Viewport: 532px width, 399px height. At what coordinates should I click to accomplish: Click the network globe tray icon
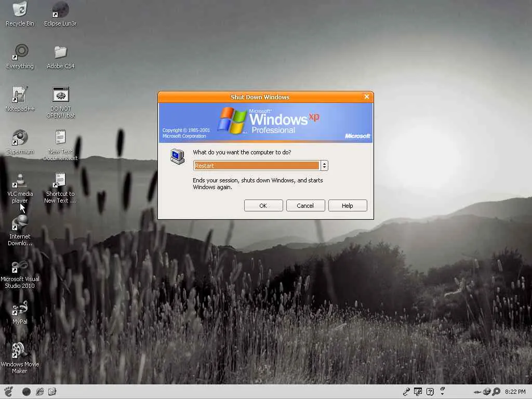[487, 392]
